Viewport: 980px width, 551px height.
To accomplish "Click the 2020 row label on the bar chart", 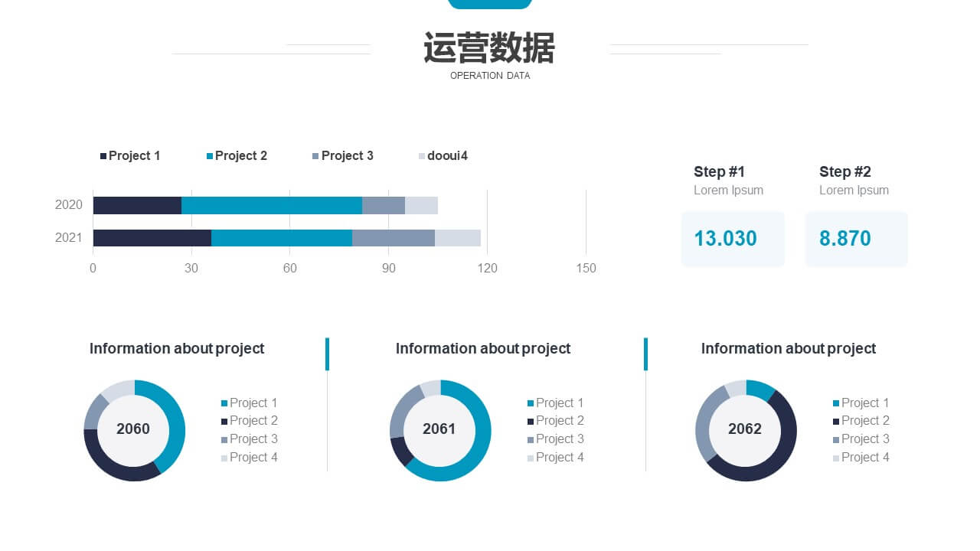I will click(69, 205).
